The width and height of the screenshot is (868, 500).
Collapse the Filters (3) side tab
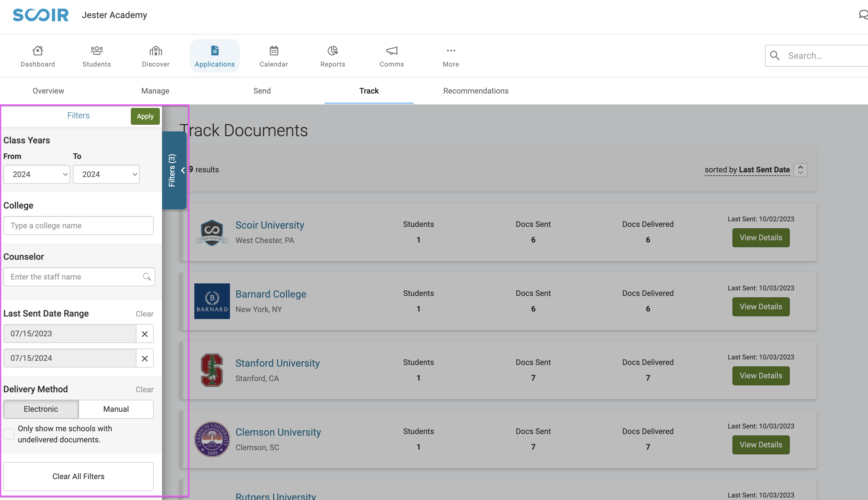pyautogui.click(x=175, y=170)
